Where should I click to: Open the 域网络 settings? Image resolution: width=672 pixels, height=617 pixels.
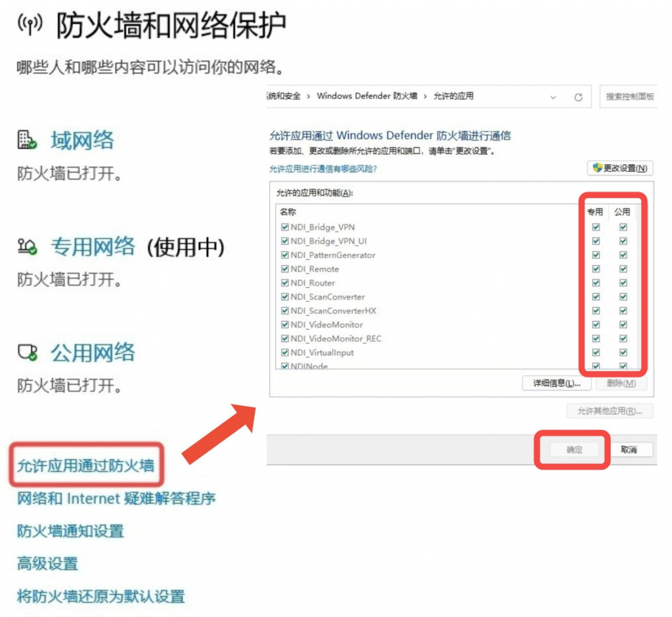pos(82,140)
